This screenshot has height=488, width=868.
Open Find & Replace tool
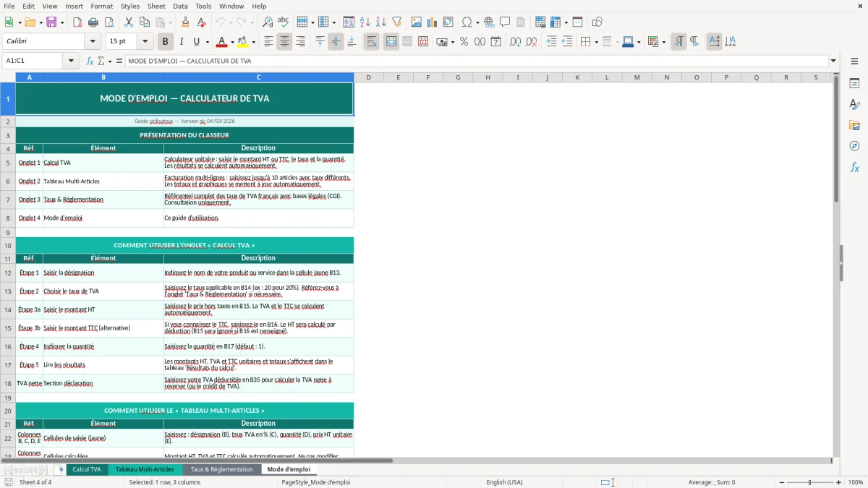[x=268, y=22]
